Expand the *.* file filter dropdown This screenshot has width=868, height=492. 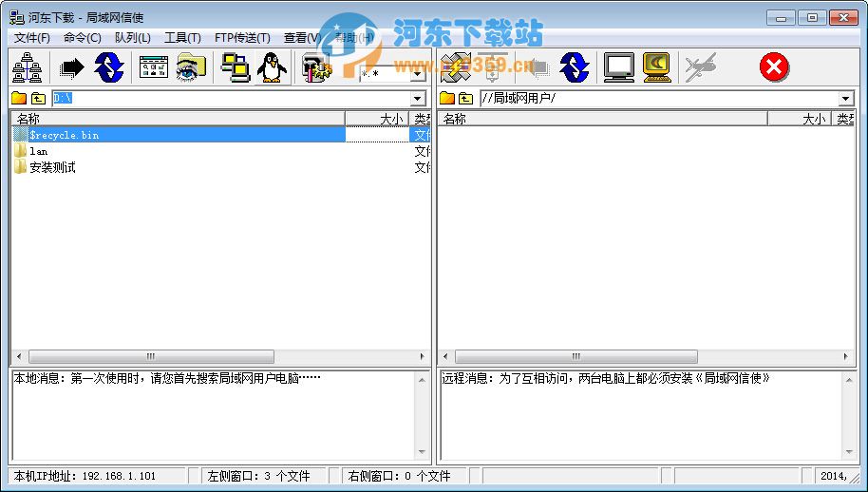click(x=418, y=73)
